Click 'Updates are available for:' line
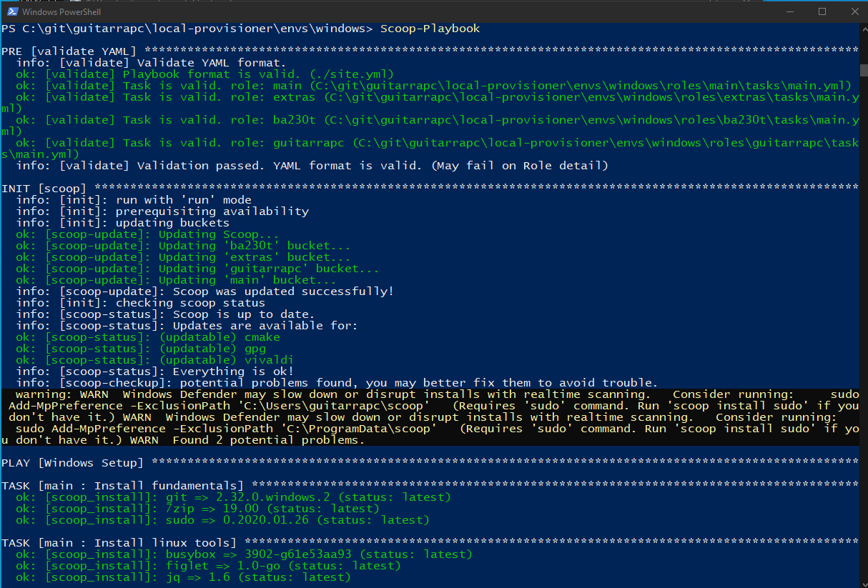868x588 pixels. coord(187,326)
